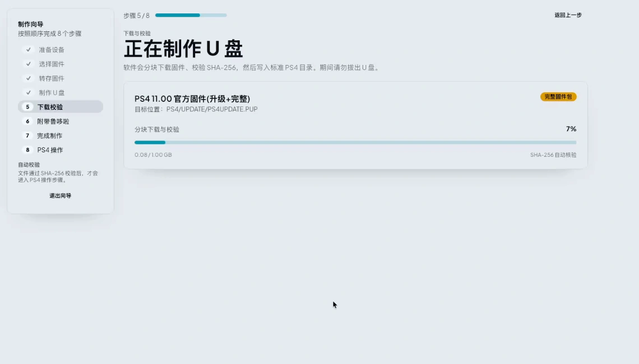
Task: Open the 制作 U 盘 step
Action: [x=61, y=92]
